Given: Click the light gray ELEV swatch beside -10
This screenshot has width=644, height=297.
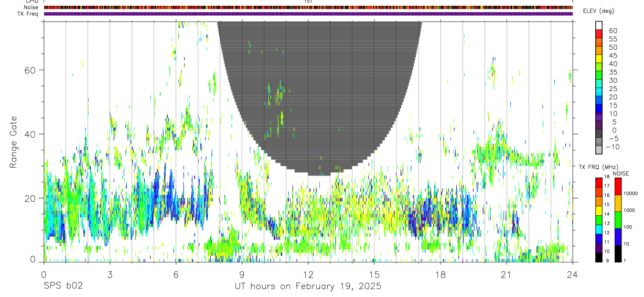Looking at the screenshot, I should (599, 150).
